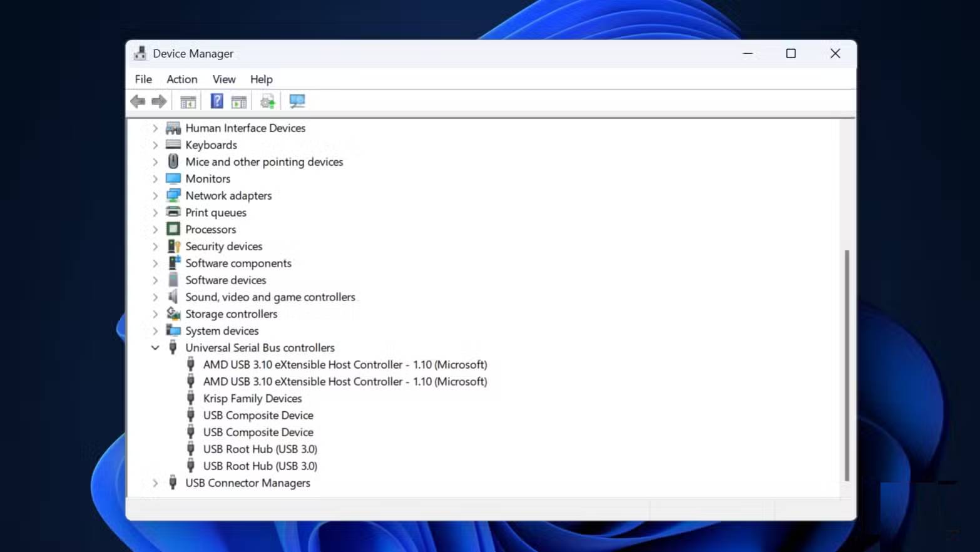Click the Back arrow toolbar icon

[x=138, y=101]
